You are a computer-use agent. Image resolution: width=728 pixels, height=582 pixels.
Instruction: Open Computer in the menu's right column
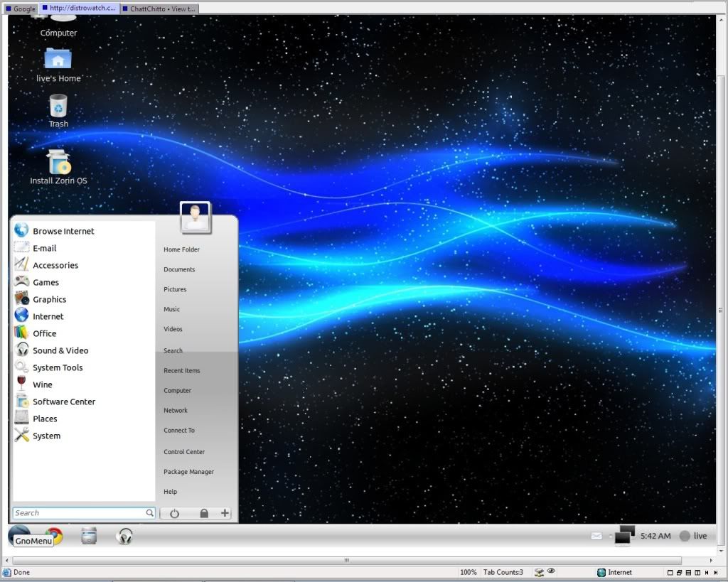[x=177, y=390]
